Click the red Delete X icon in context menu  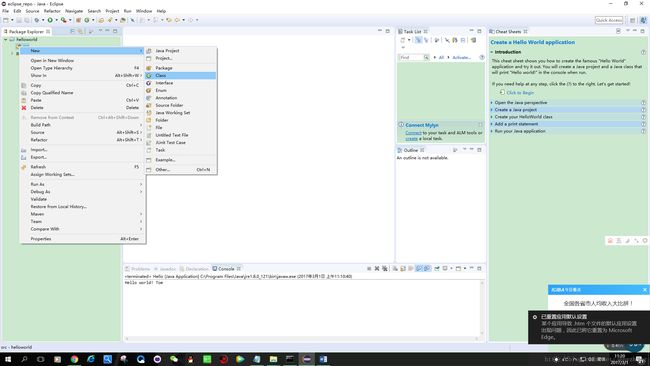24,108
